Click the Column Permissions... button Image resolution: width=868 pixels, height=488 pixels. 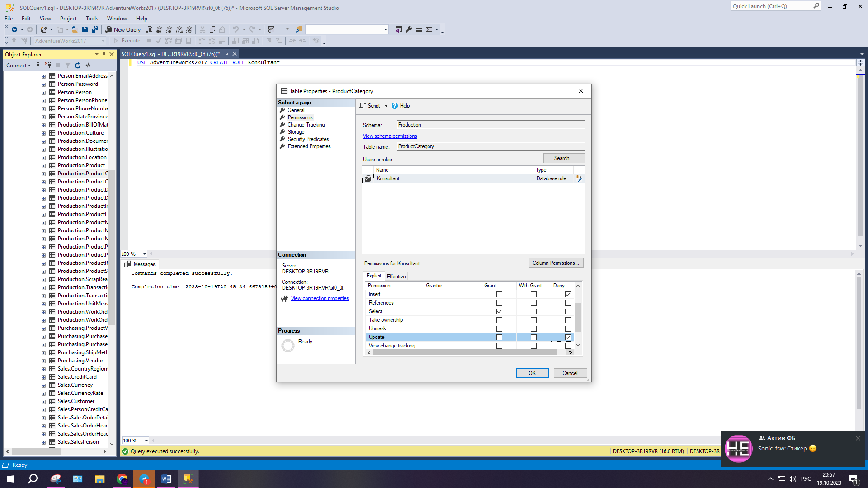click(x=556, y=263)
